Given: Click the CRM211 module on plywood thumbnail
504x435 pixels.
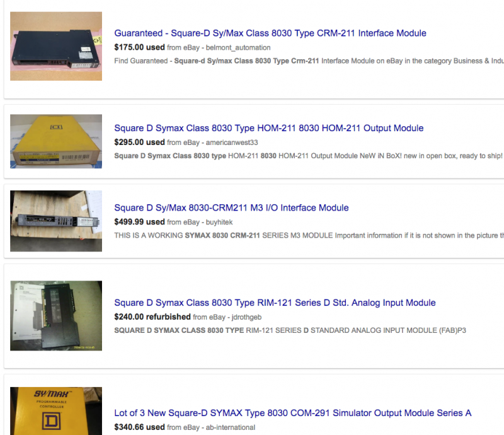Looking at the screenshot, I should 56,221.
